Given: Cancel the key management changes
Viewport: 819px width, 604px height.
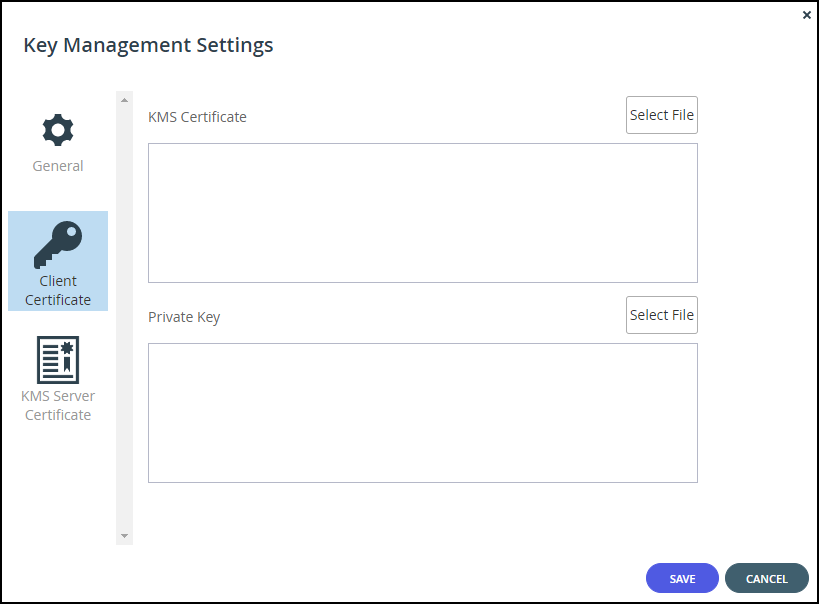Looking at the screenshot, I should 766,578.
